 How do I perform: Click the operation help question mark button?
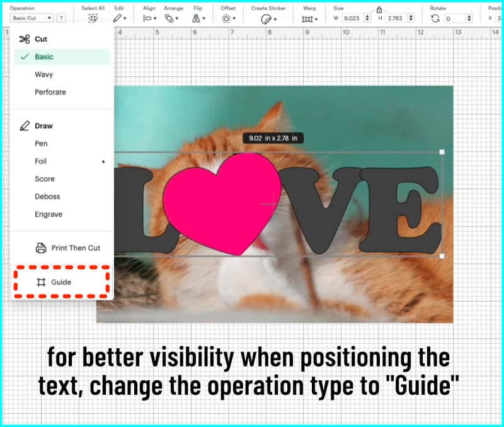61,18
